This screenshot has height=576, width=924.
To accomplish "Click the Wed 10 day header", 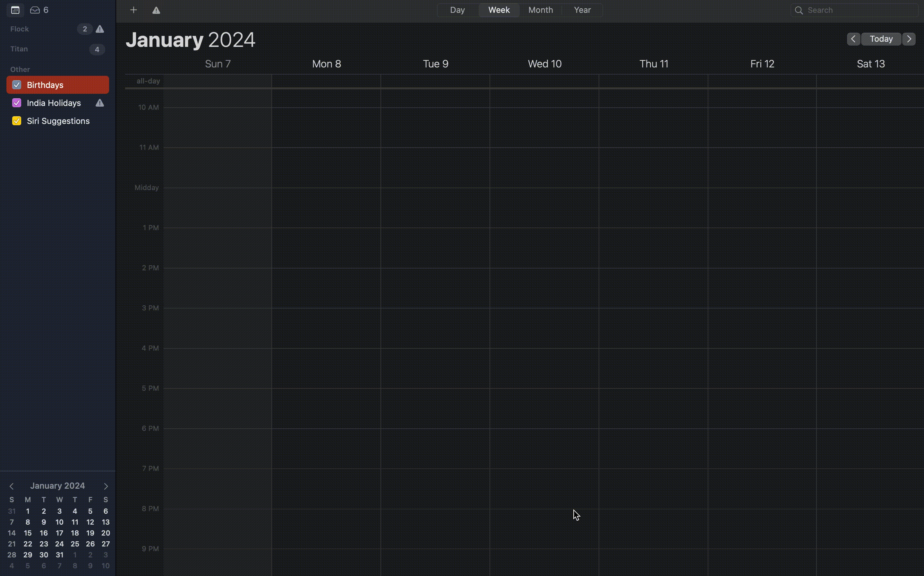I will (x=544, y=64).
